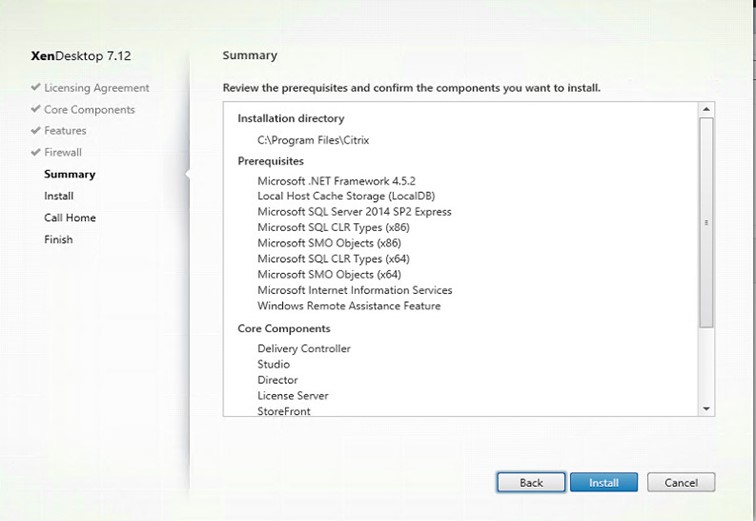Click the checkmark beside Core Components
The width and height of the screenshot is (756, 521).
pyautogui.click(x=35, y=109)
